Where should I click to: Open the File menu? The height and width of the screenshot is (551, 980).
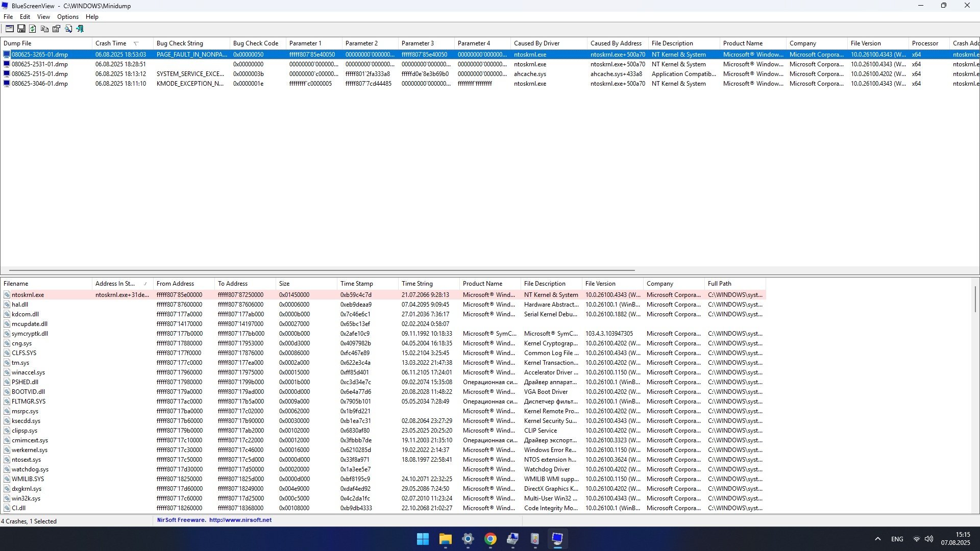pyautogui.click(x=8, y=17)
